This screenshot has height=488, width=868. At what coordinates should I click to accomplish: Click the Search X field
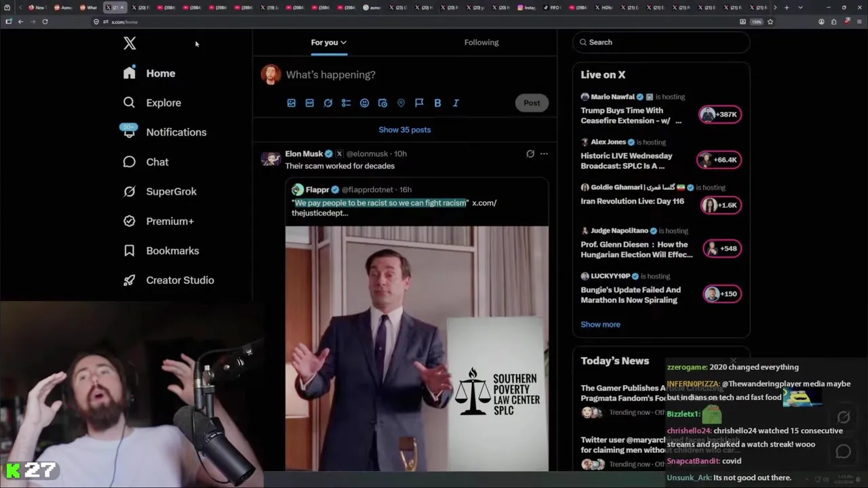coord(661,42)
